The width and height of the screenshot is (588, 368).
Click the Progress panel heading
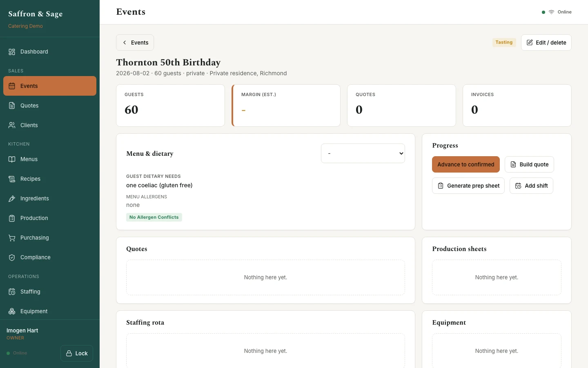click(445, 146)
